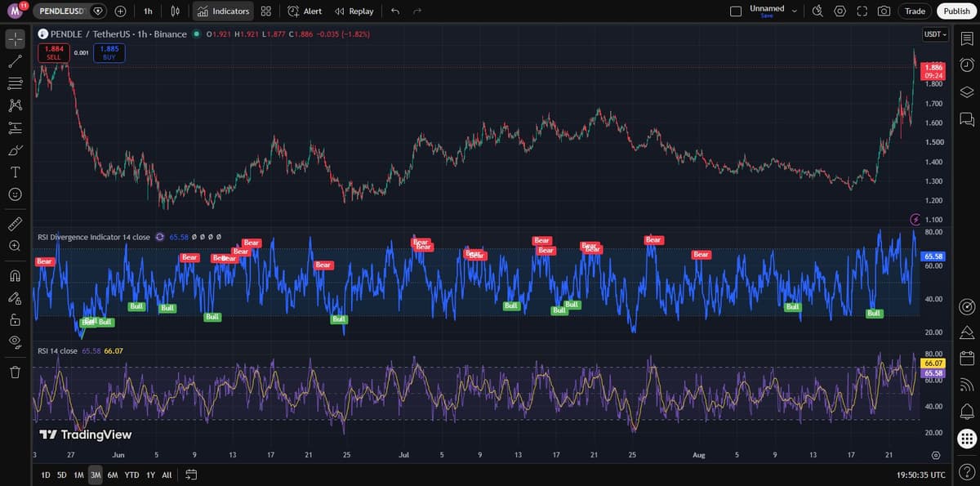The image size is (980, 486).
Task: Click the RSI Divergence Indicator legend title
Action: 94,237
